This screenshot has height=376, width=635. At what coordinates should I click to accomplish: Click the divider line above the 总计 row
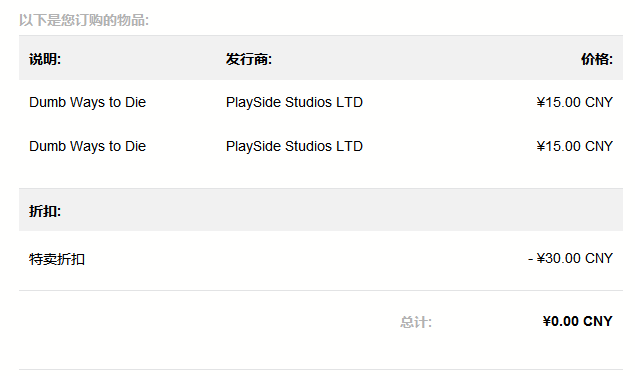pos(321,290)
